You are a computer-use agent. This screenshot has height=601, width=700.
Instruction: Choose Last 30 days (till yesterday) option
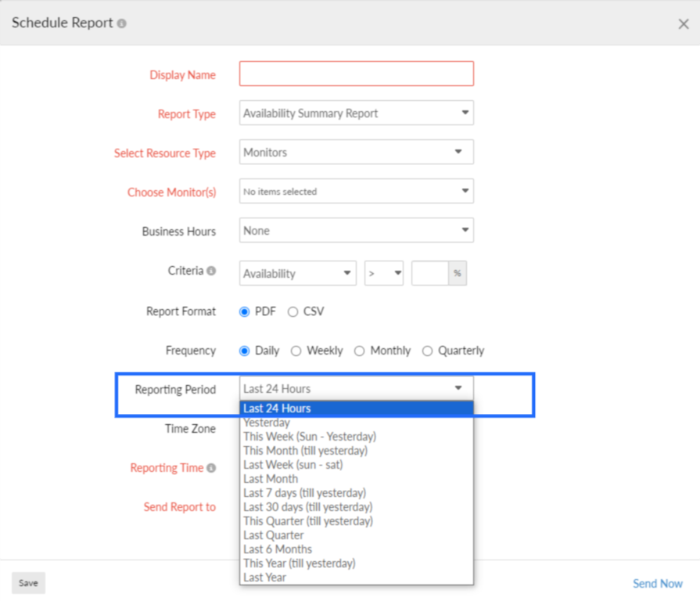coord(307,507)
